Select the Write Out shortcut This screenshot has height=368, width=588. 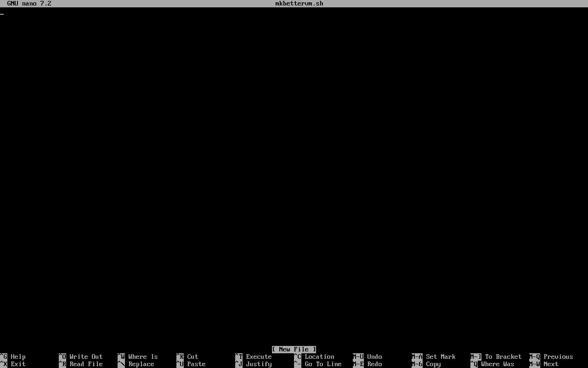tap(86, 356)
